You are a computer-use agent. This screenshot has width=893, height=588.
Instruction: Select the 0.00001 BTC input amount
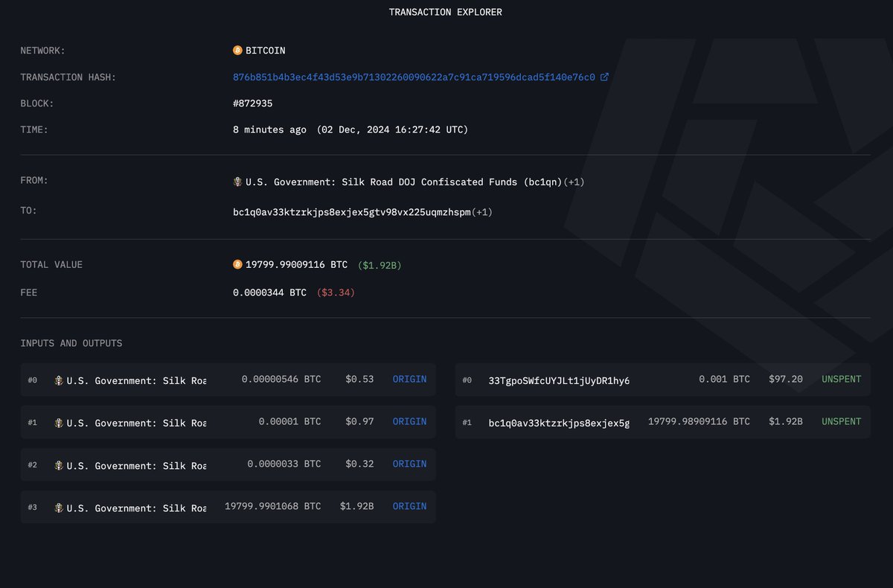click(290, 421)
